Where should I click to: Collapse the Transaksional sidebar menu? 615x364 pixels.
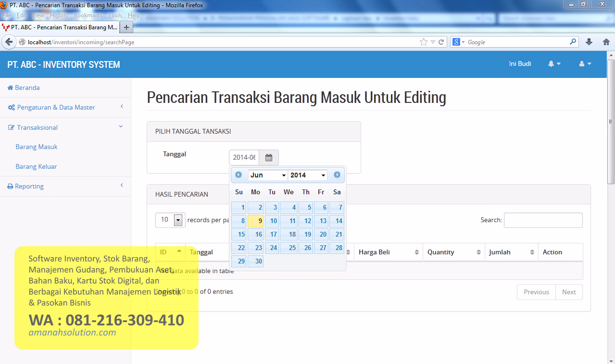65,127
